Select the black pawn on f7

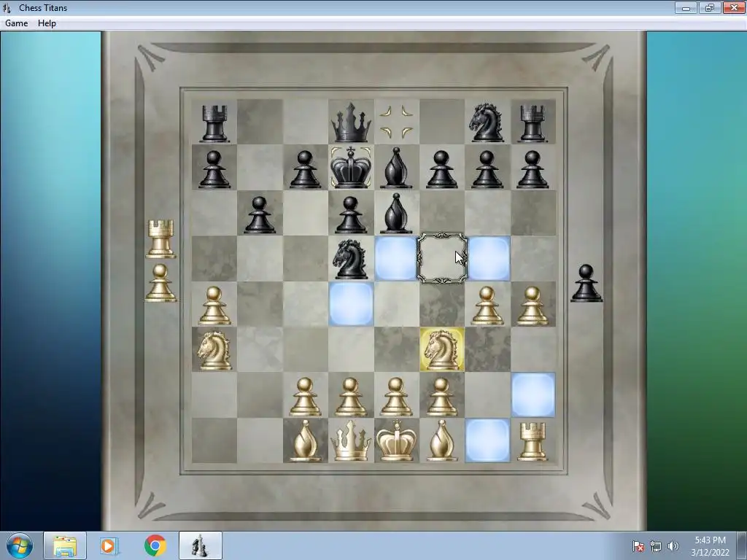(441, 169)
